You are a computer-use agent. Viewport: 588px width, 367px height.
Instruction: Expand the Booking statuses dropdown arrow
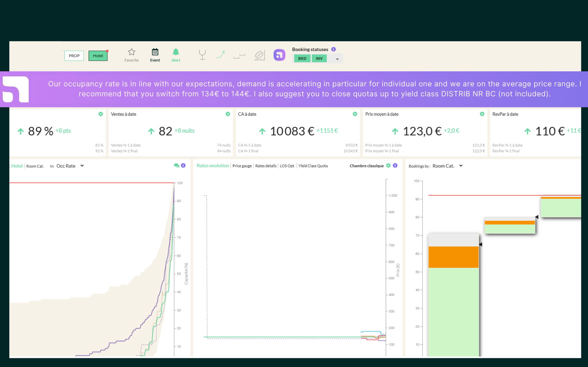(337, 59)
